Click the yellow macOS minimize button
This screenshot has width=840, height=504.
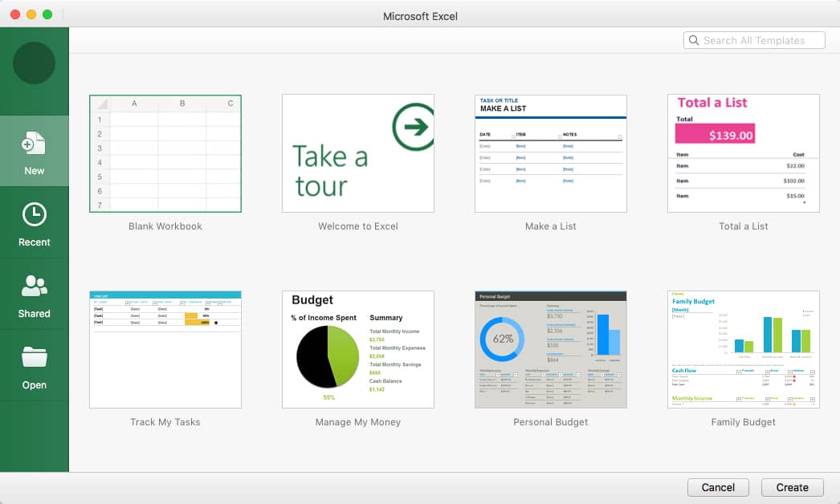pos(31,14)
